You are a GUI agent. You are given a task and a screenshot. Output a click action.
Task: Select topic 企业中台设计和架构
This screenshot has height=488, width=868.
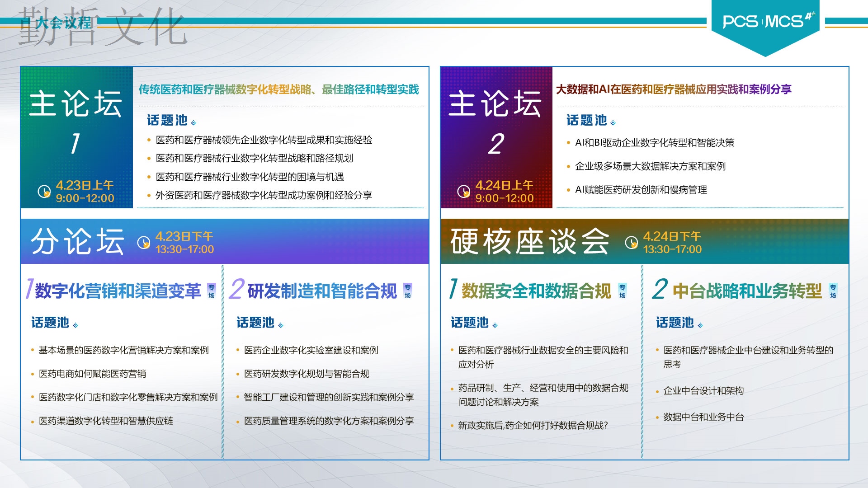[x=703, y=391]
